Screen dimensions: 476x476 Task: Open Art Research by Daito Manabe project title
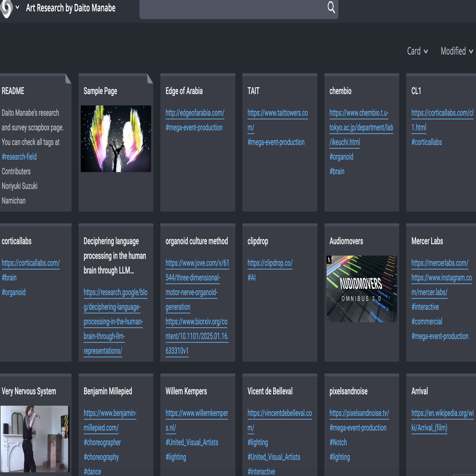pos(71,8)
